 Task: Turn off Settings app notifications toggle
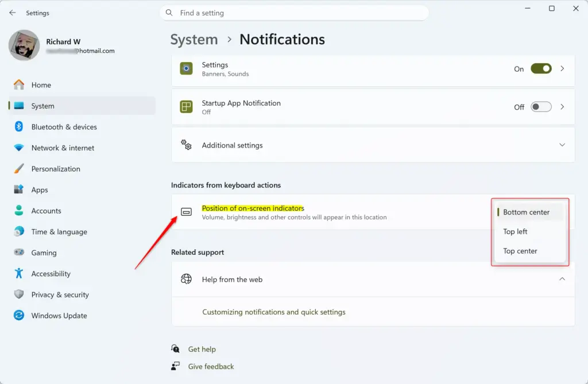[x=541, y=69]
